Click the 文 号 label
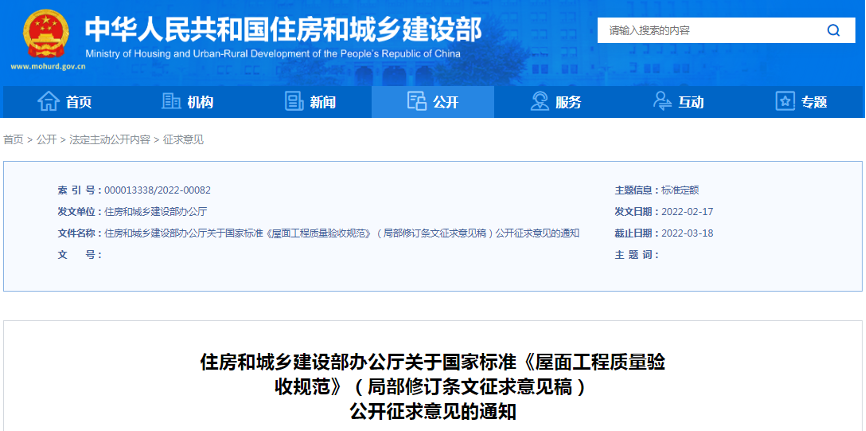The image size is (866, 431). point(80,255)
